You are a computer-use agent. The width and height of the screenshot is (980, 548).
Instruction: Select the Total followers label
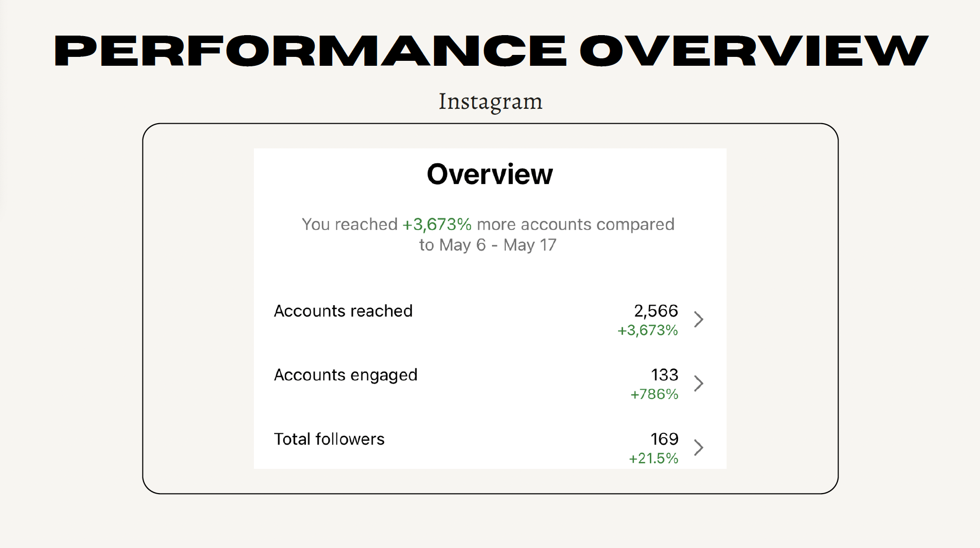[329, 439]
